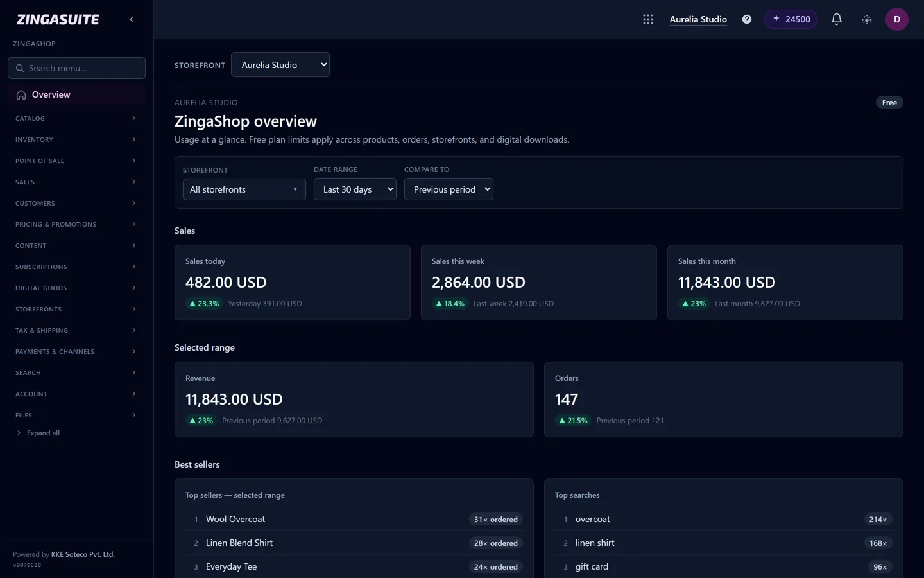
Task: Select Wool Overcoat top seller row
Action: click(x=354, y=519)
